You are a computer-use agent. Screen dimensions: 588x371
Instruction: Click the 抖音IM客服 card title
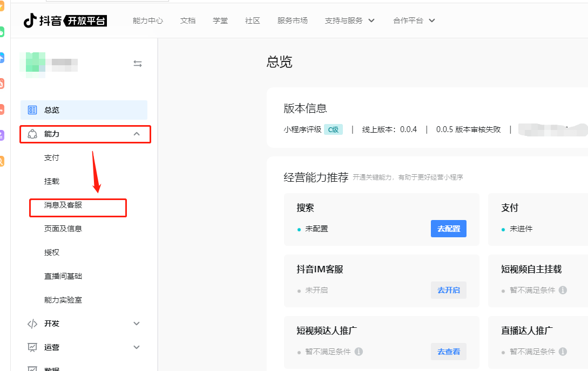point(320,269)
